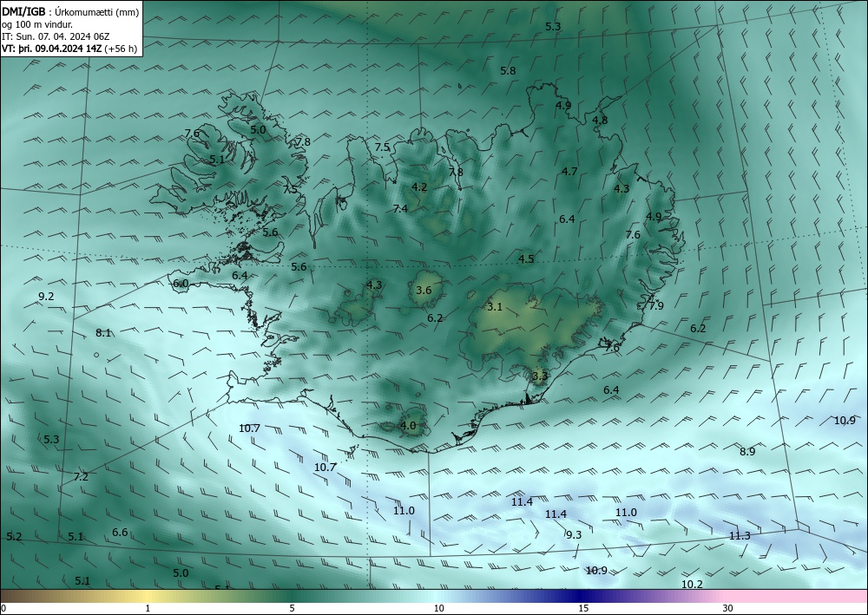Select the '30' label on the colour scale

(x=728, y=609)
